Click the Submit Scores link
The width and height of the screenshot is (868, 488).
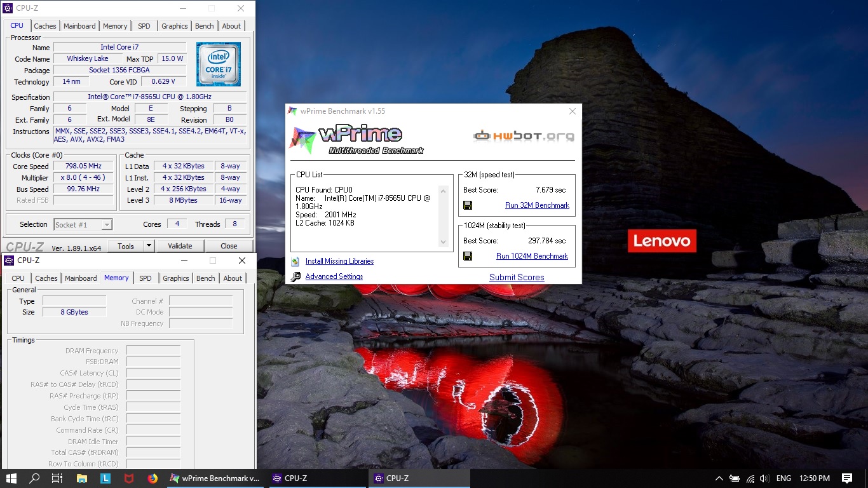pyautogui.click(x=517, y=277)
